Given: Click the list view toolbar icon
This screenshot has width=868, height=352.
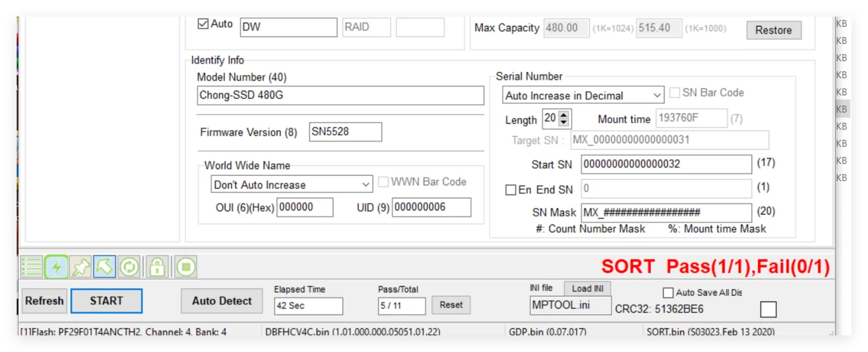Looking at the screenshot, I should tap(32, 267).
